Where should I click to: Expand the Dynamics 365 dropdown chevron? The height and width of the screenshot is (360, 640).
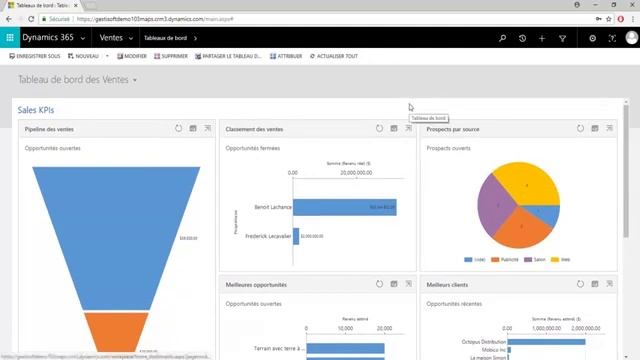(x=83, y=38)
